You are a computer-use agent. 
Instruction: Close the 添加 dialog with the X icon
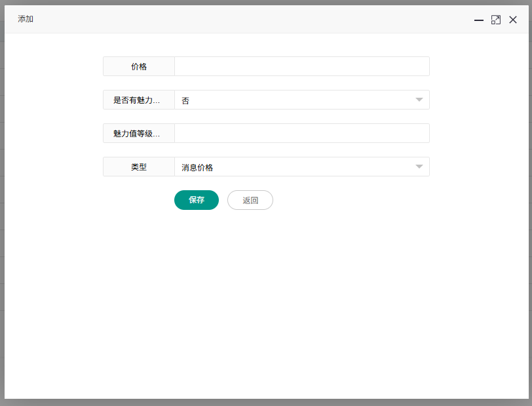[x=513, y=20]
